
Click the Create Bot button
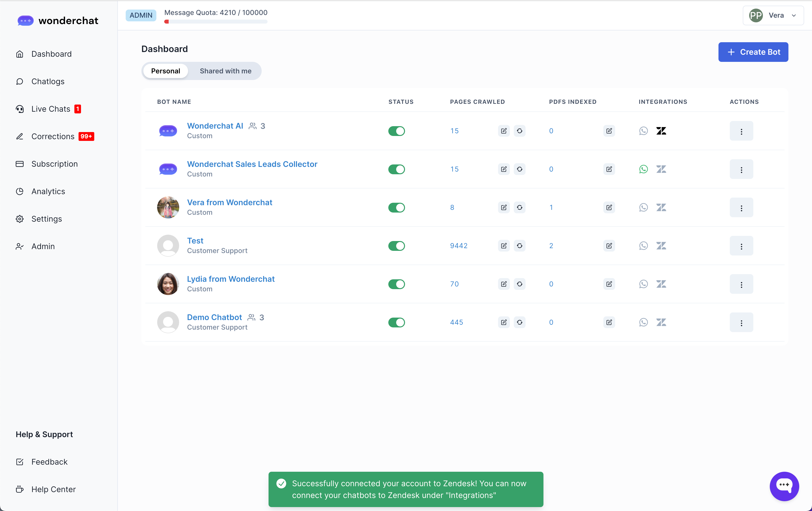tap(753, 52)
